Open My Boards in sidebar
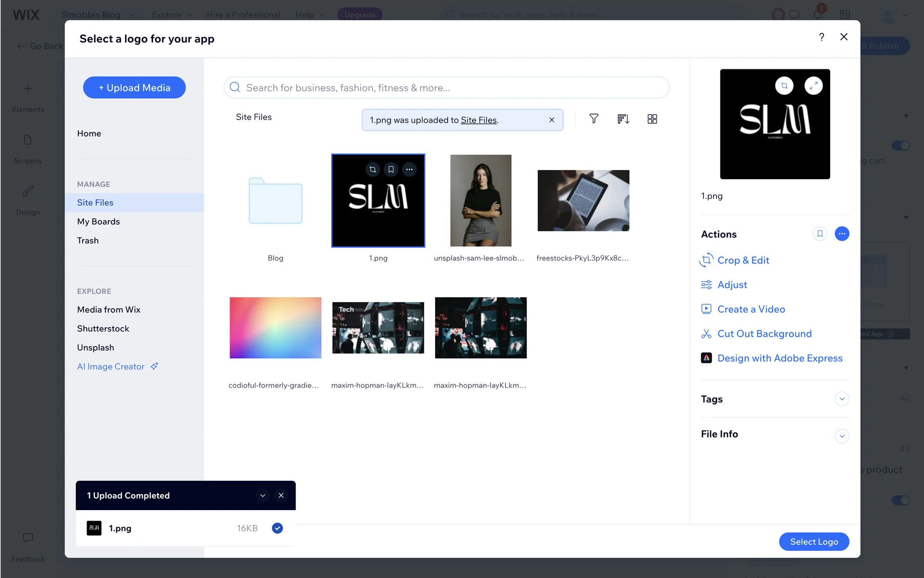 coord(98,222)
